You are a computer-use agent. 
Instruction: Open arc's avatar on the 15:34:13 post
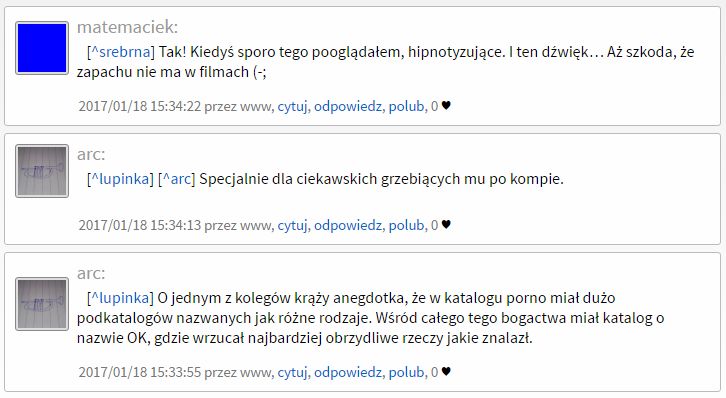[42, 171]
